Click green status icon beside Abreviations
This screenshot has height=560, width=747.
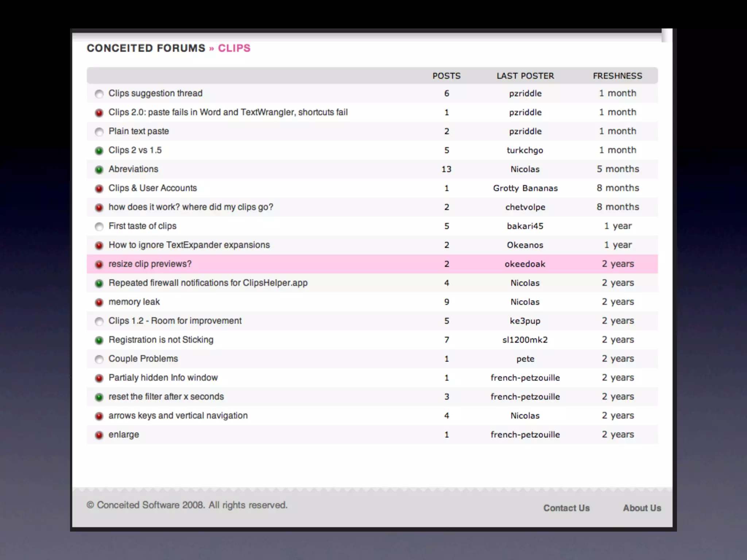point(99,170)
